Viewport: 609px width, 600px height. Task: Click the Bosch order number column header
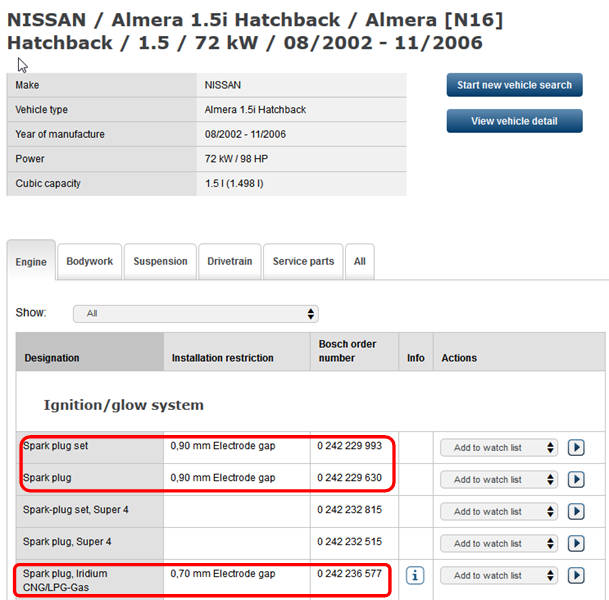[x=354, y=351]
